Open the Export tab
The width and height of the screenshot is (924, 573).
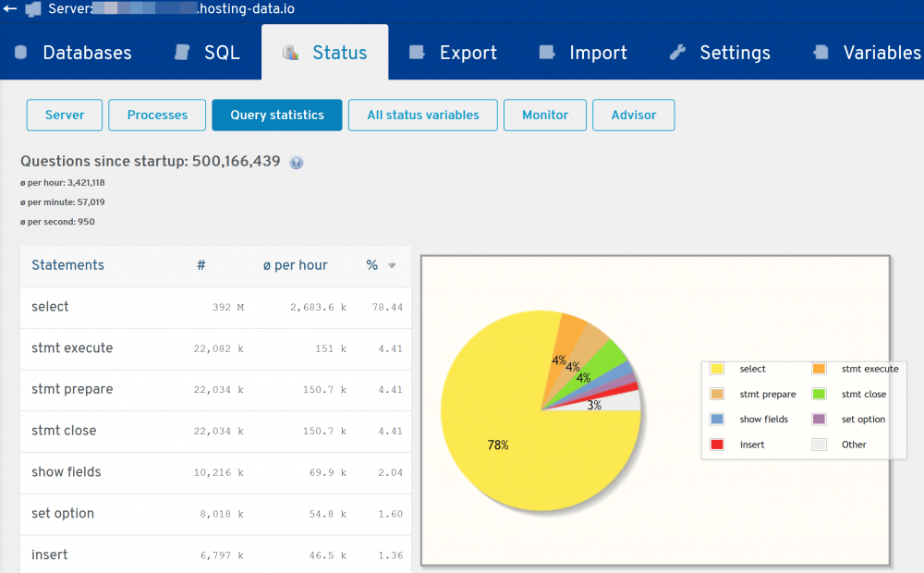468,53
